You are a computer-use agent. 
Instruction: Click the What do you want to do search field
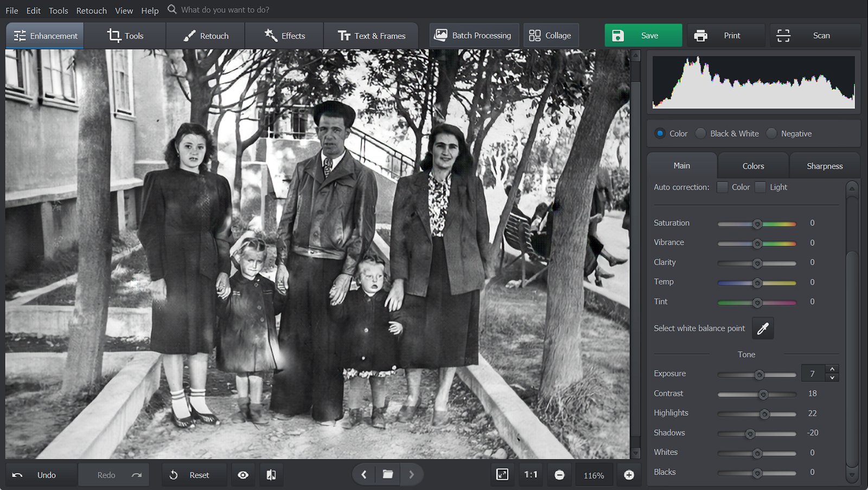click(x=225, y=10)
